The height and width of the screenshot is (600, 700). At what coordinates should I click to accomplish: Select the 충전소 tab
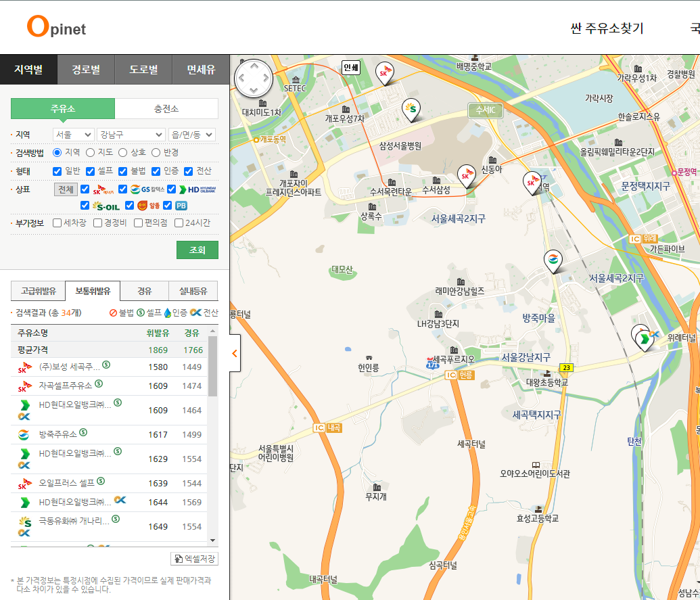point(166,108)
